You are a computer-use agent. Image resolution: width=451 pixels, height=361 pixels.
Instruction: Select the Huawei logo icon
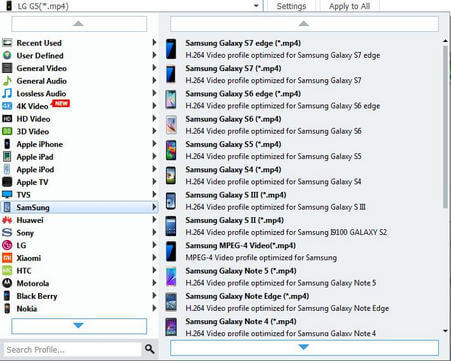tap(7, 220)
